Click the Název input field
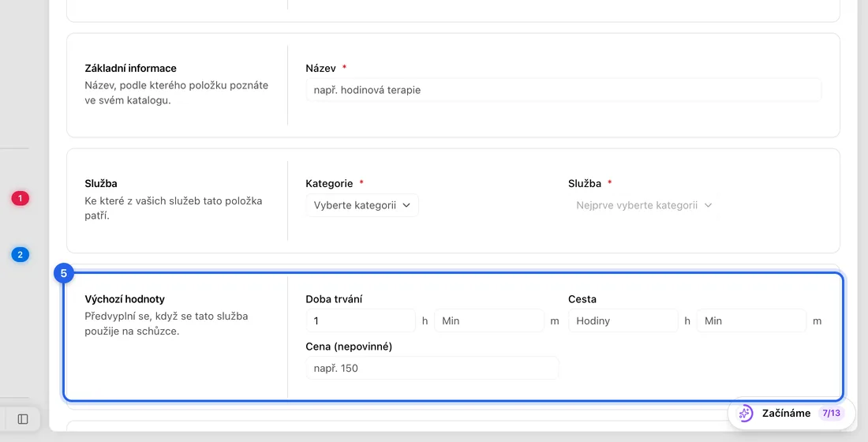The height and width of the screenshot is (442, 868). coord(563,90)
